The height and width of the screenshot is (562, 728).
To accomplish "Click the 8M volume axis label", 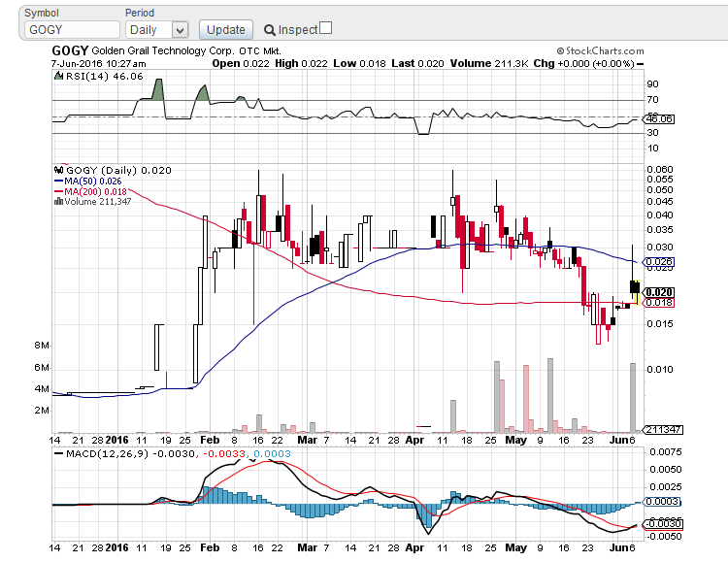I will [x=42, y=346].
